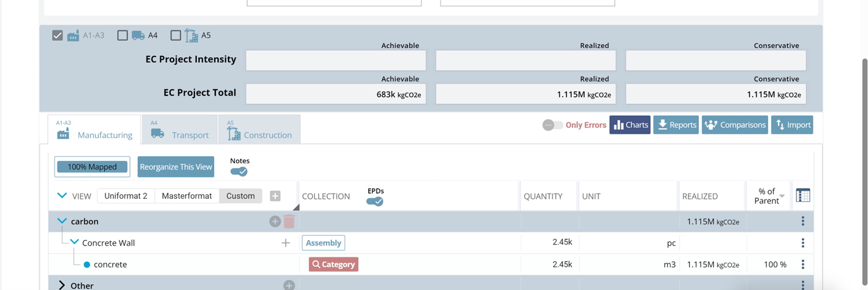
Task: Toggle the Only Errors switch
Action: tap(552, 125)
